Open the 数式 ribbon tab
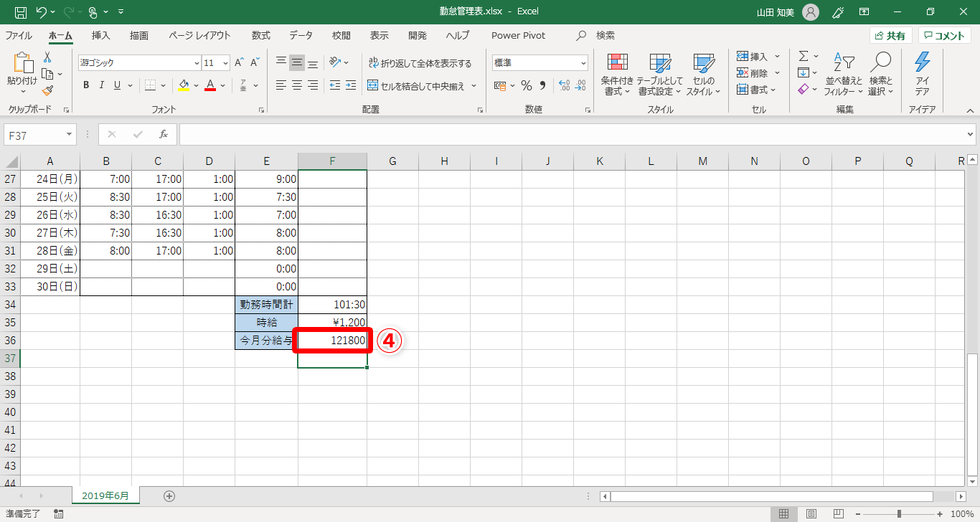The width and height of the screenshot is (980, 522). tap(261, 35)
